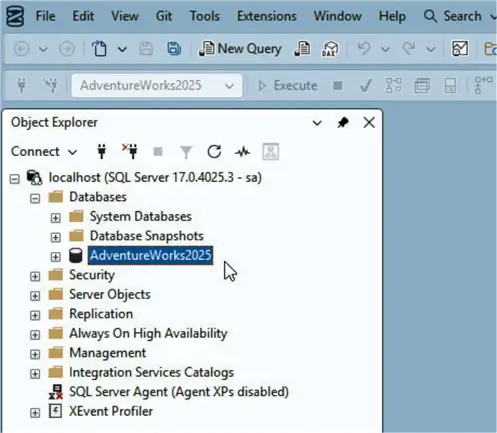Image resolution: width=497 pixels, height=433 pixels.
Task: Click the Navigate Backward arrow icon
Action: coord(22,49)
